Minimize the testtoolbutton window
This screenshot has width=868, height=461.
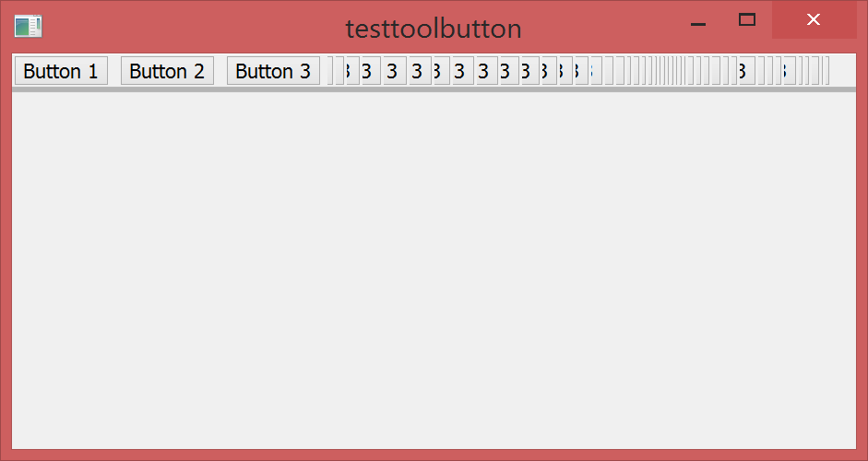coord(698,22)
